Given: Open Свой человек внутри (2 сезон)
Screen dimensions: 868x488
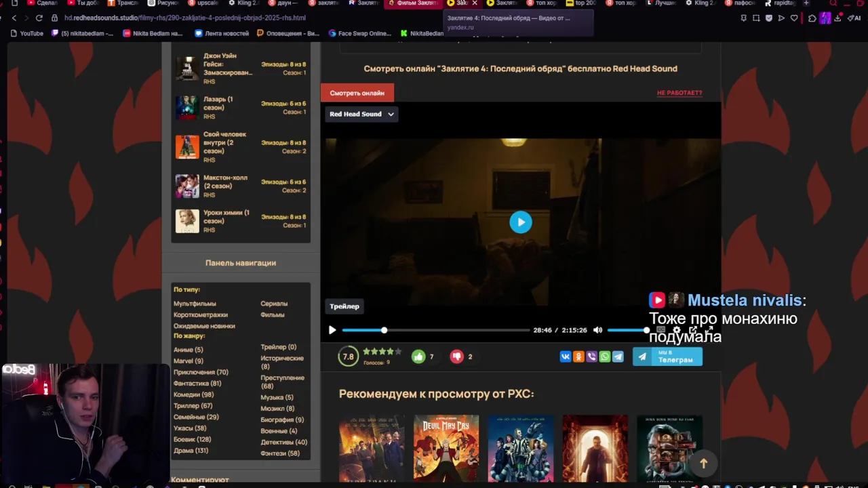Looking at the screenshot, I should [241, 147].
